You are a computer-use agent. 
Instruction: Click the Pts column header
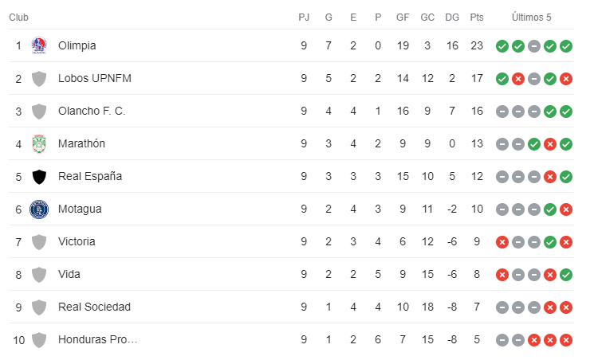(477, 18)
